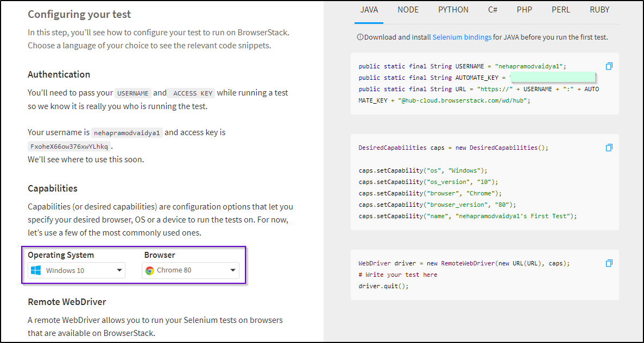Click the Windows logo in the Operating System selector
The image size is (644, 343).
[x=36, y=270]
